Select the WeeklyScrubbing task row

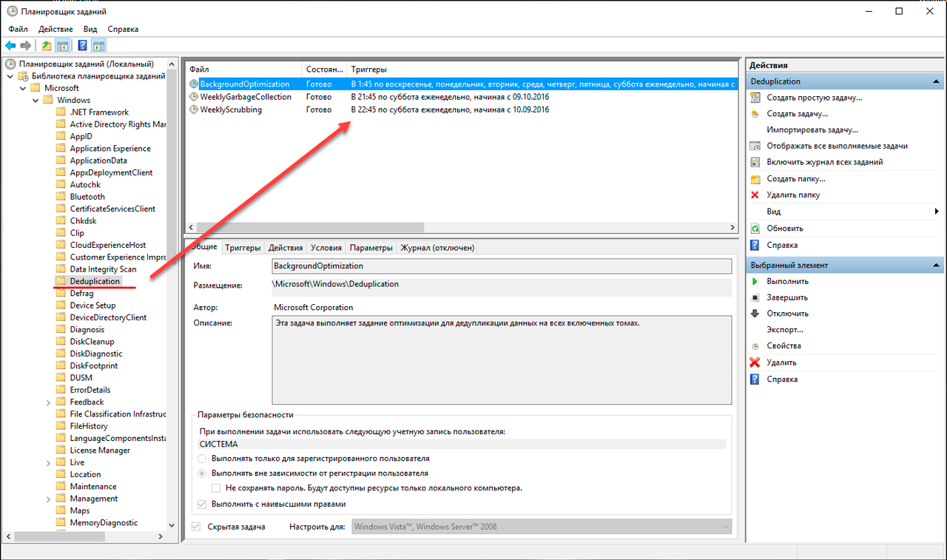231,109
